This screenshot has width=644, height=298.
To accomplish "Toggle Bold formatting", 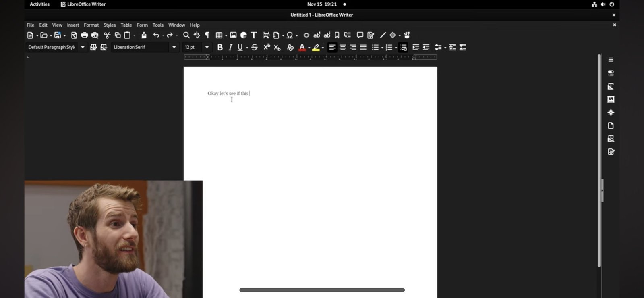I will pyautogui.click(x=220, y=48).
